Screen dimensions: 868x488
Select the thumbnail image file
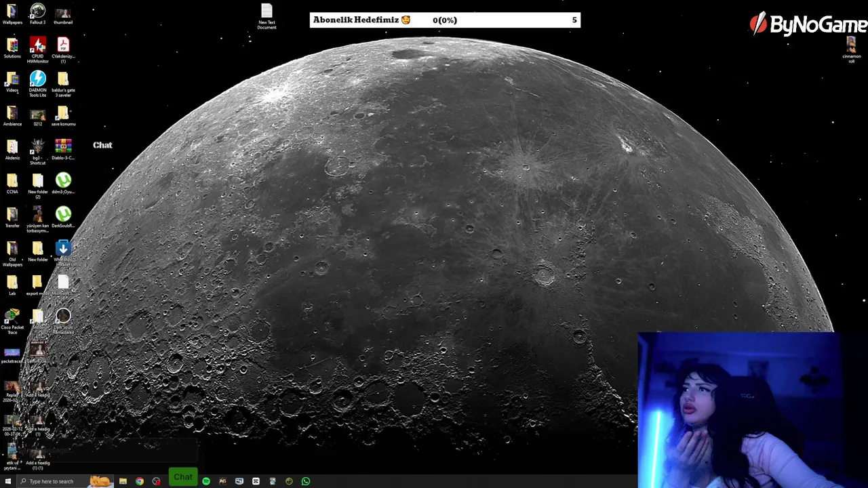coord(63,14)
